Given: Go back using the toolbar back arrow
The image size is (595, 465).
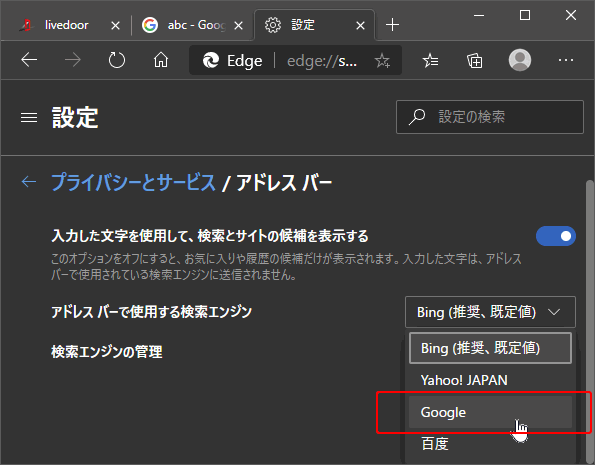Looking at the screenshot, I should [29, 60].
